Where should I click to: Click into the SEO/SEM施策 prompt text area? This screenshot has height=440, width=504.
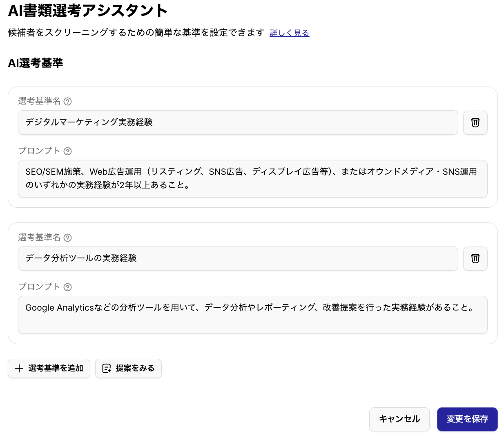252,179
